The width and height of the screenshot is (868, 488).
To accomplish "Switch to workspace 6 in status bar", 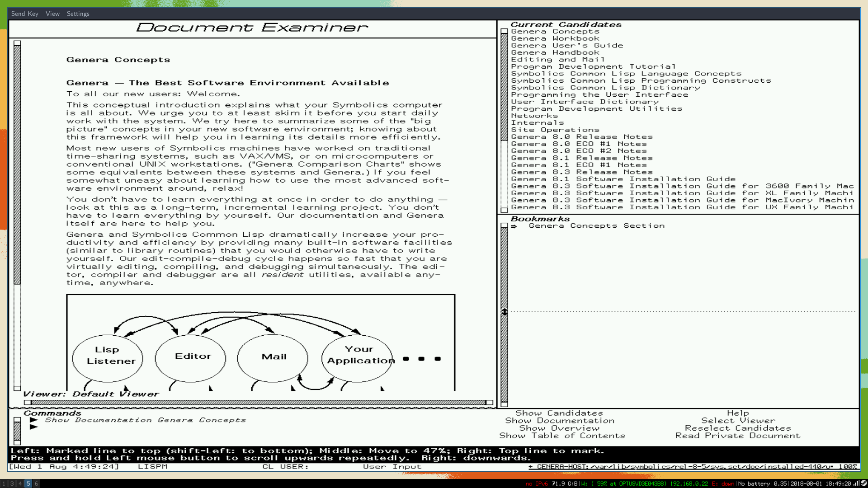I will click(37, 483).
